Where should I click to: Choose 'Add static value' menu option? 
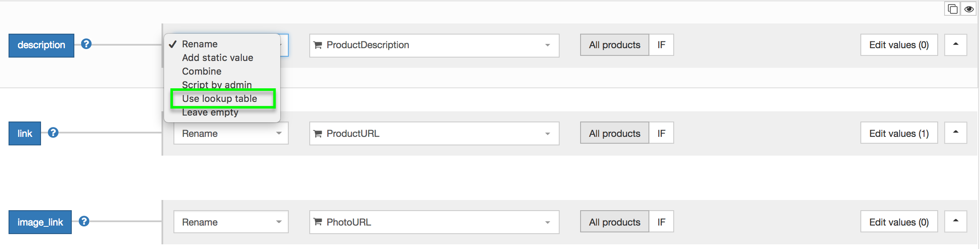tap(217, 58)
